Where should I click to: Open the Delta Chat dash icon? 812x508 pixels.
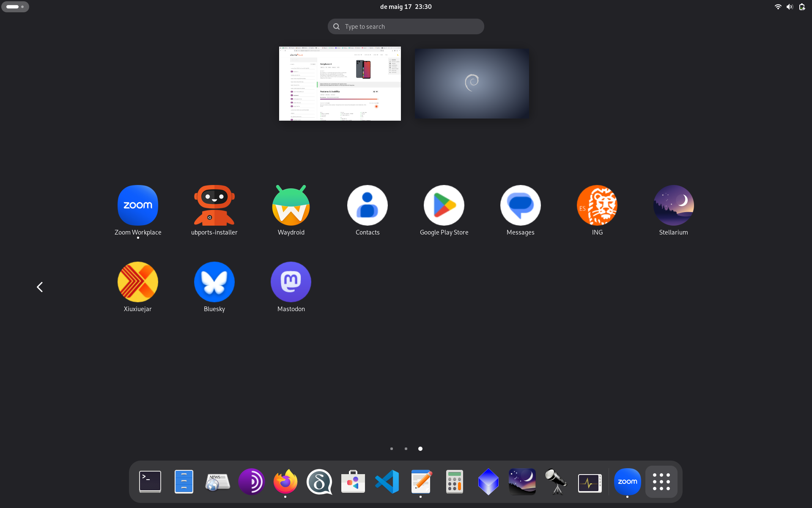point(319,482)
